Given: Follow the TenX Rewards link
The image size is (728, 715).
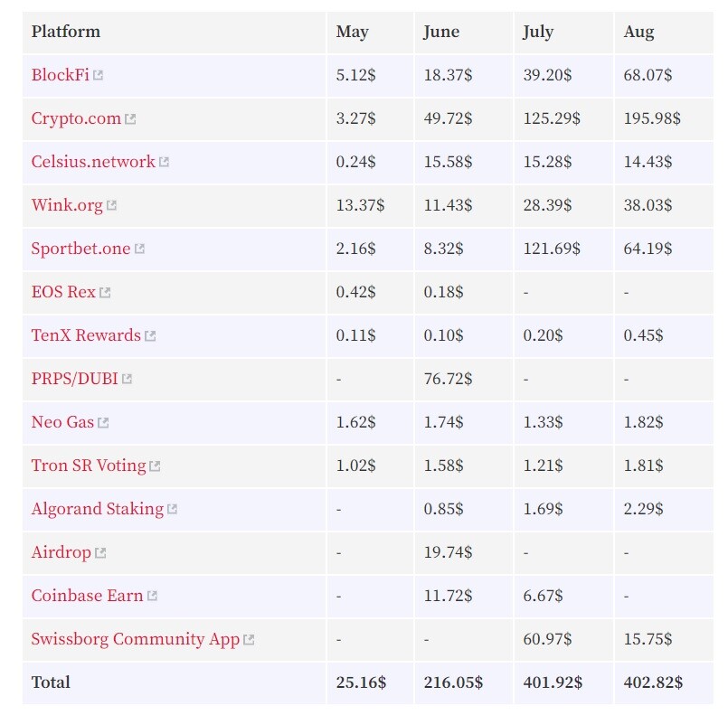Looking at the screenshot, I should pyautogui.click(x=86, y=335).
